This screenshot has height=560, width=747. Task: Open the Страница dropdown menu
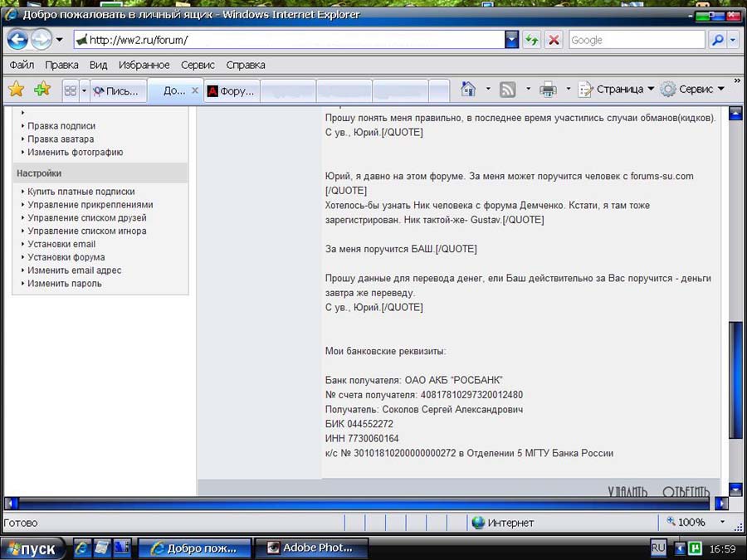pyautogui.click(x=616, y=90)
